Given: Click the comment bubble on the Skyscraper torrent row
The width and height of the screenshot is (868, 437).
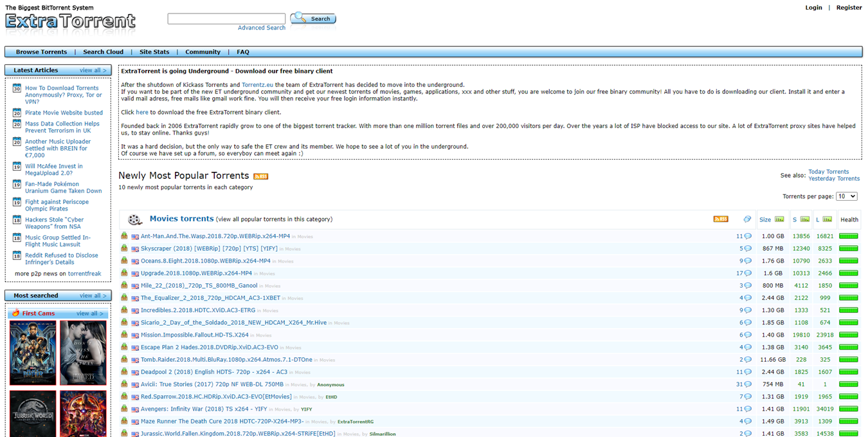Looking at the screenshot, I should pyautogui.click(x=746, y=248).
